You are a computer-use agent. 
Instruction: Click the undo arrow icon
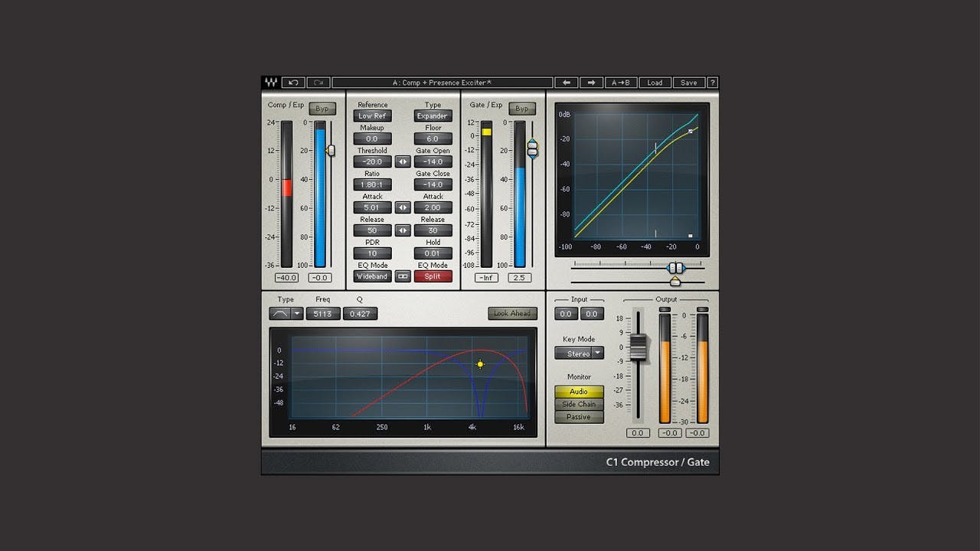pyautogui.click(x=293, y=82)
